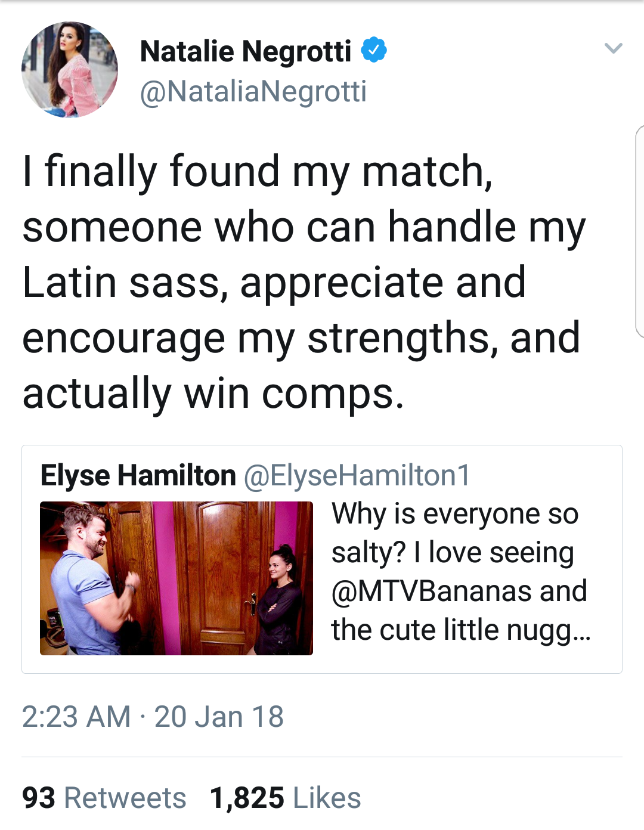
Task: Tap the 'I finally found my match' line
Action: pos(258,172)
